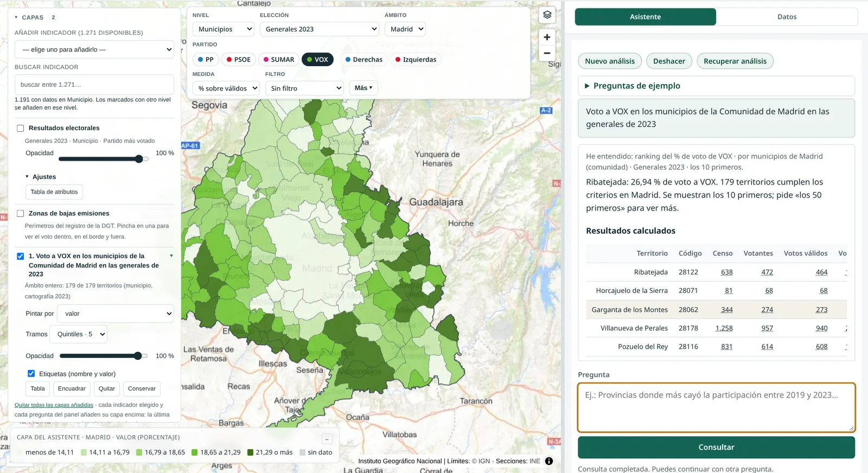The width and height of the screenshot is (868, 473).
Task: Open the Medida dropdown '% sobre válidos'
Action: 226,88
